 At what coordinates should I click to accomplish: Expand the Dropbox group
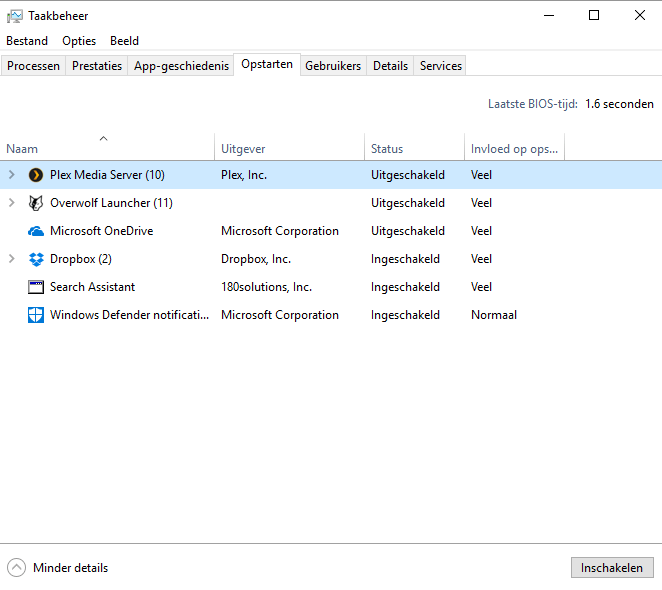(x=12, y=259)
